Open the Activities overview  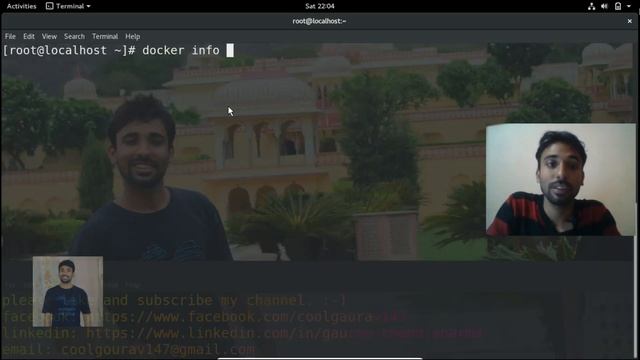pos(22,6)
